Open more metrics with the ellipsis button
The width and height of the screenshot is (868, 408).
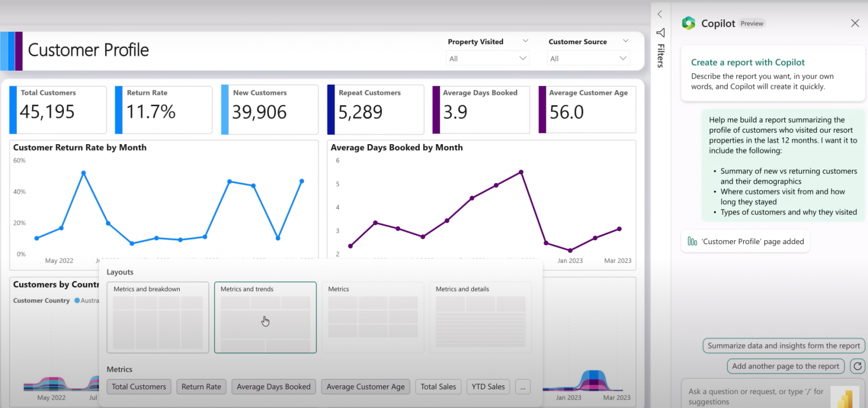[x=522, y=387]
